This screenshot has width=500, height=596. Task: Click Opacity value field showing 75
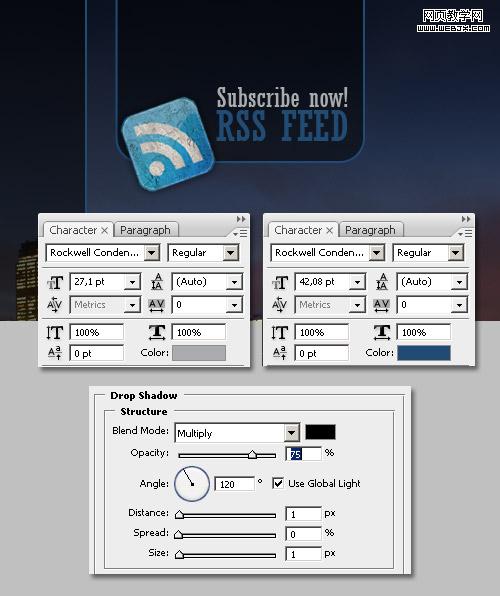tap(303, 454)
